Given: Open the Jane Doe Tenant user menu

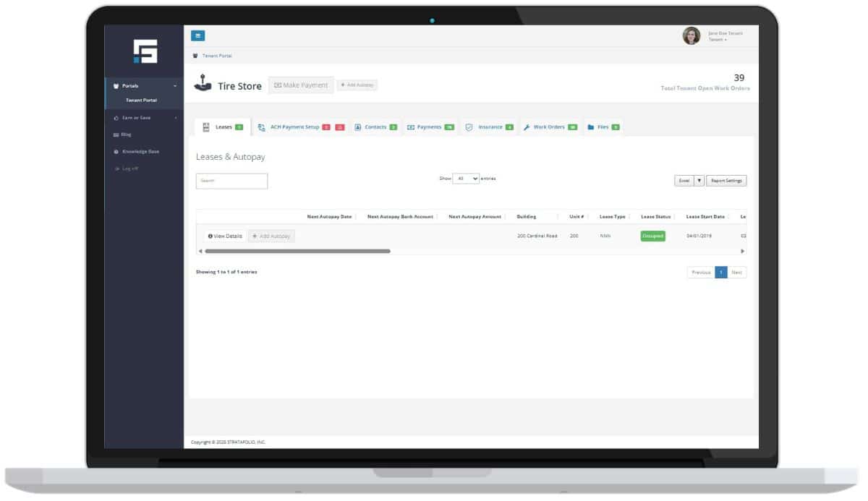Looking at the screenshot, I should 726,36.
